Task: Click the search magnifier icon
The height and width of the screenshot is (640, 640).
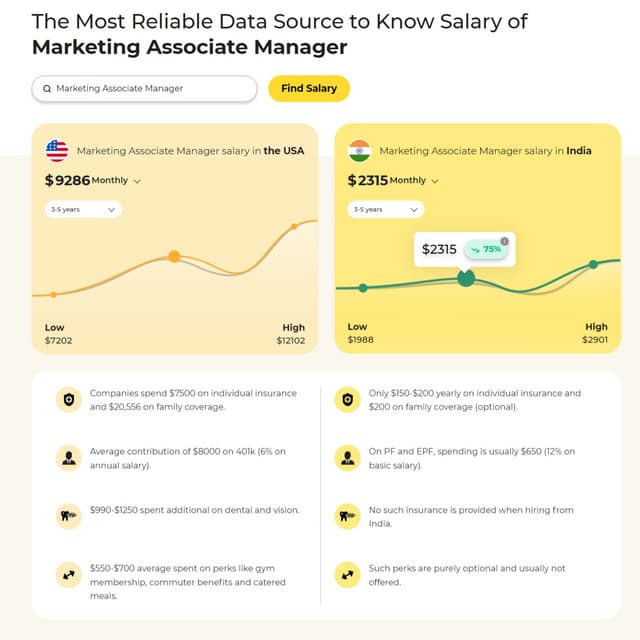Action: [x=47, y=89]
